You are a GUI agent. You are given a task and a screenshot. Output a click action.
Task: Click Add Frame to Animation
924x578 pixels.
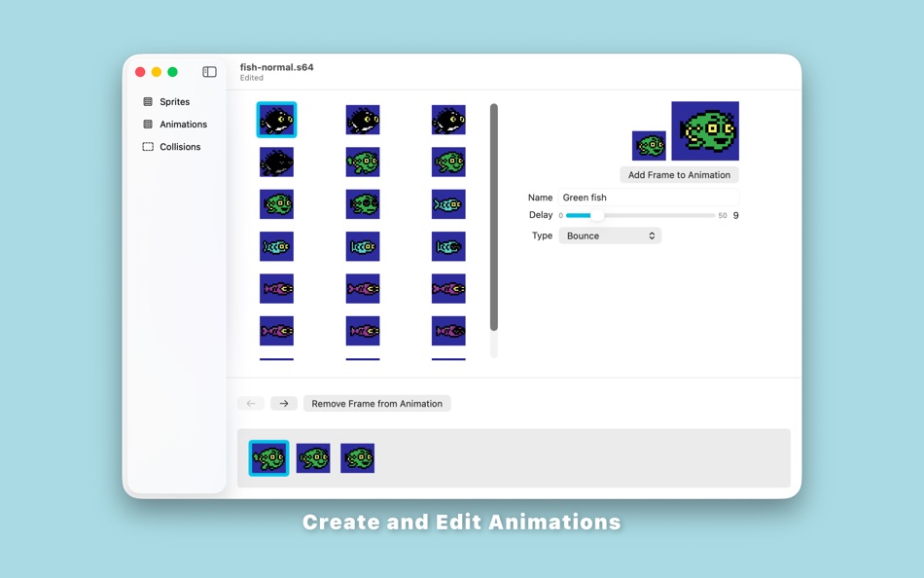(x=678, y=174)
